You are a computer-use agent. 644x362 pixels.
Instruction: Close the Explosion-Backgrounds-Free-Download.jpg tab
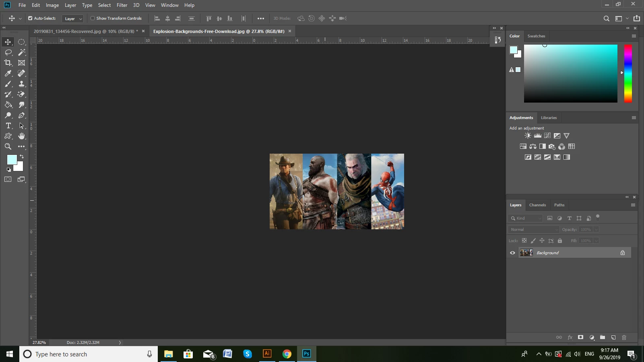click(x=289, y=31)
